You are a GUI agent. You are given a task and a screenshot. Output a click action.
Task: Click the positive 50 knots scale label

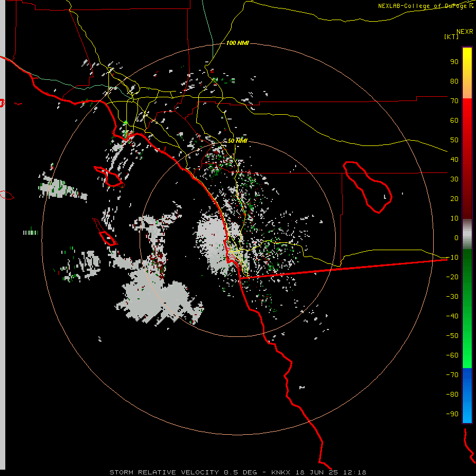454,140
